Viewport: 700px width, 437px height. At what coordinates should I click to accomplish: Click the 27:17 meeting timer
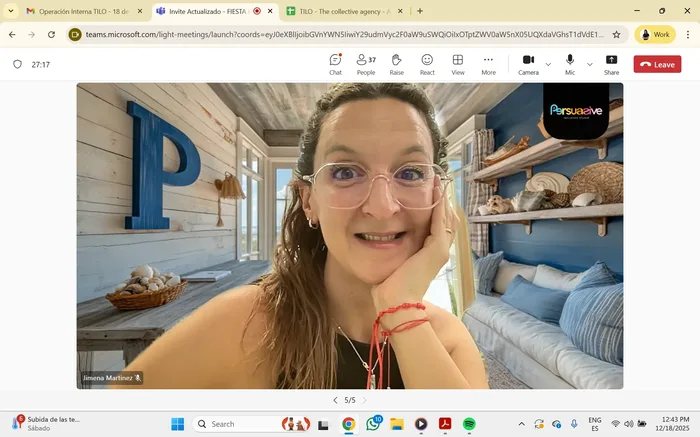coord(41,65)
